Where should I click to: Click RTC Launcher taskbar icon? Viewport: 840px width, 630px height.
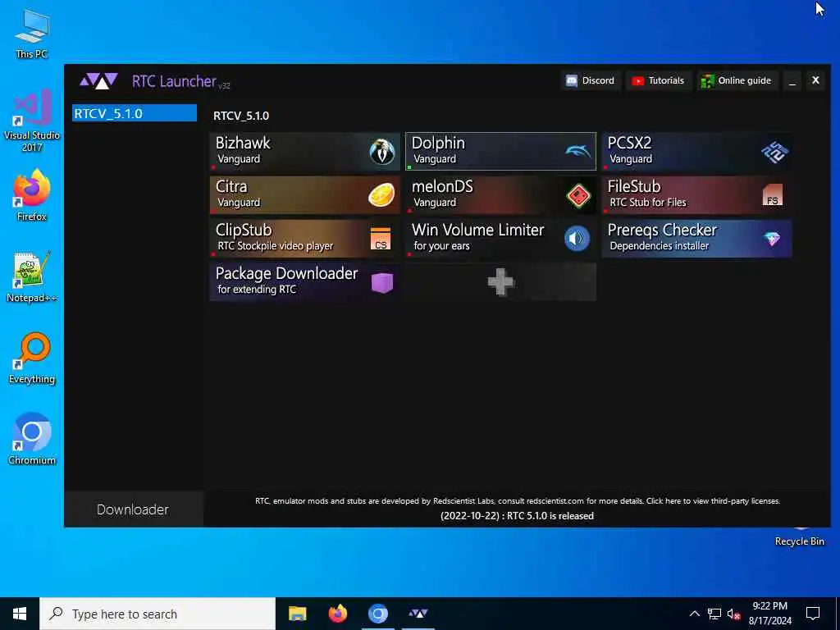[x=418, y=614]
